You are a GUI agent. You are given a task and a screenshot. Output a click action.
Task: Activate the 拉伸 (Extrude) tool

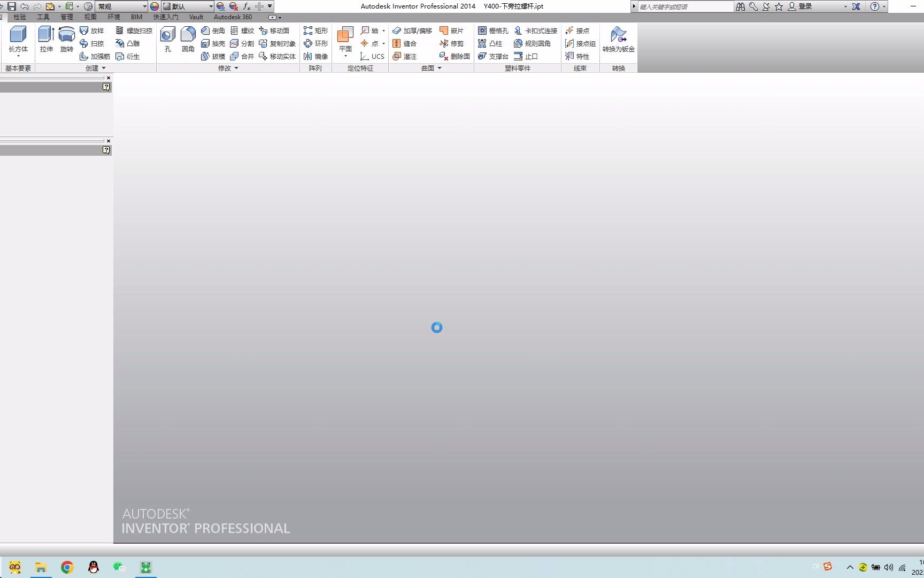point(46,40)
